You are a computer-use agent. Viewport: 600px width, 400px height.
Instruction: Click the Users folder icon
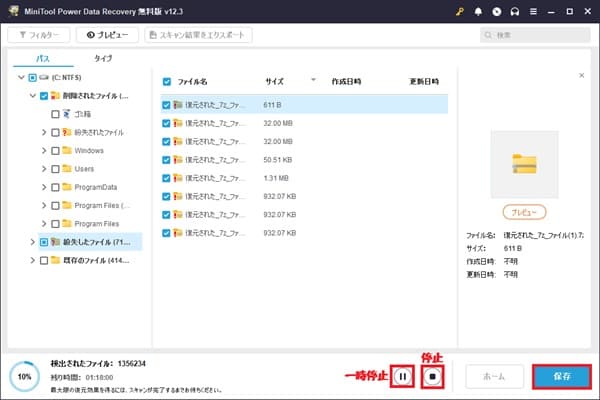[67, 168]
